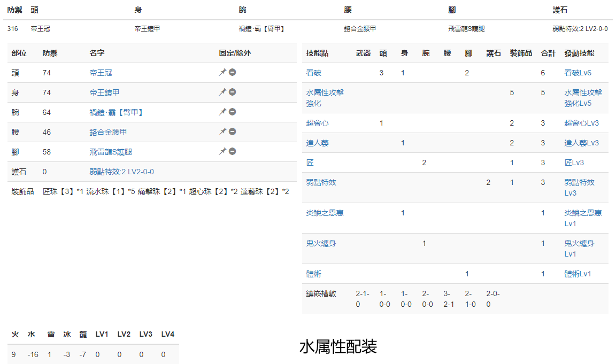Select the 發動技能 column header
Viewport: 616px width, 364px height.
[579, 53]
